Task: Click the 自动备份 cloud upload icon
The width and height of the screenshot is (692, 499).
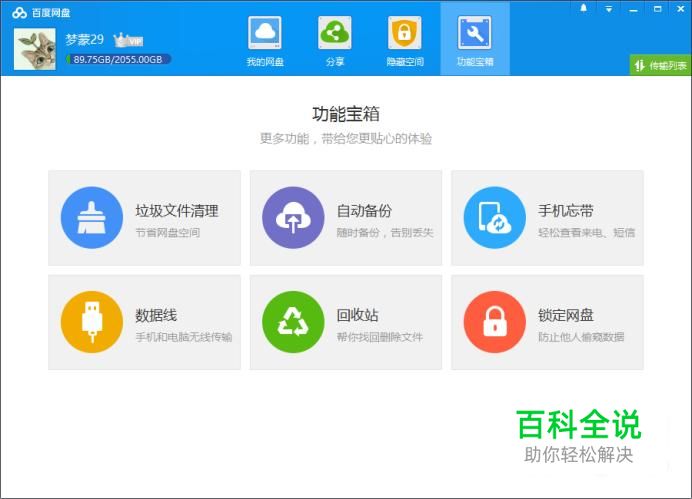Action: pos(293,218)
